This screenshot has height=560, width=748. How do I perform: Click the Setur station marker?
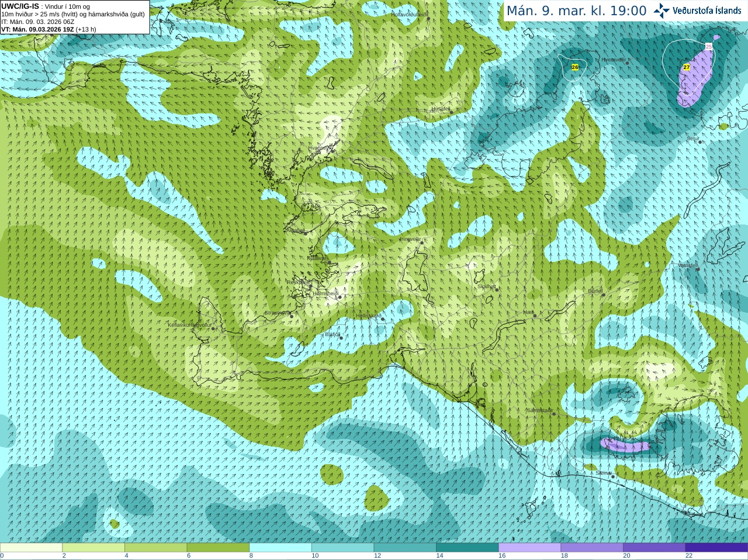pos(699,142)
